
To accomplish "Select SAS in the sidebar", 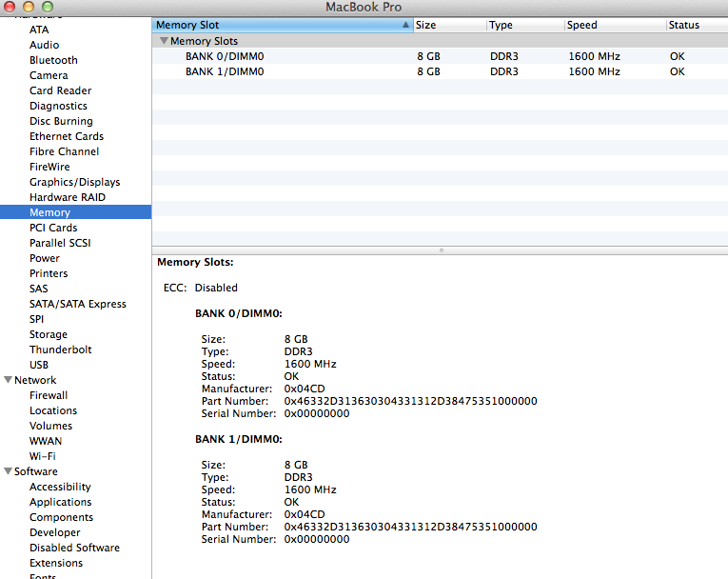I will (38, 289).
